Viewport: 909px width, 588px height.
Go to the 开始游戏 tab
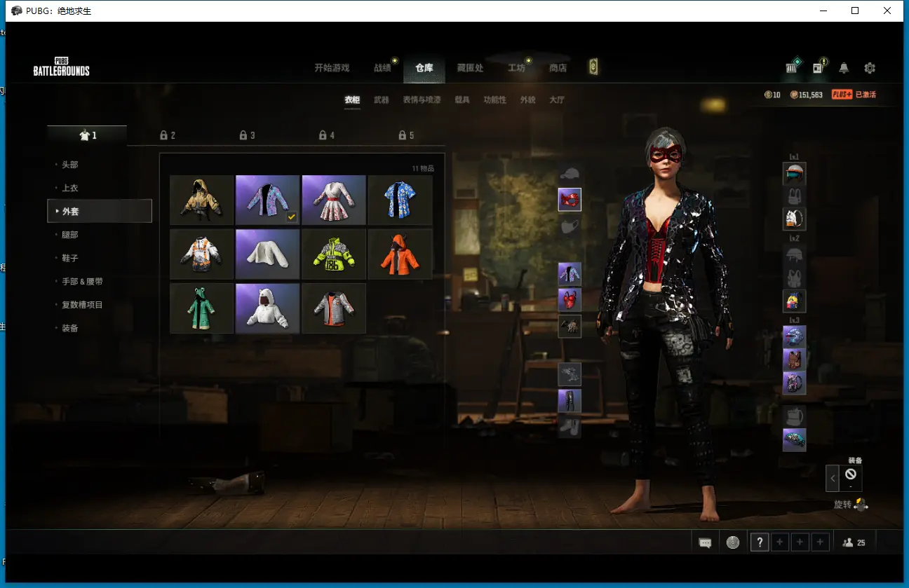332,68
